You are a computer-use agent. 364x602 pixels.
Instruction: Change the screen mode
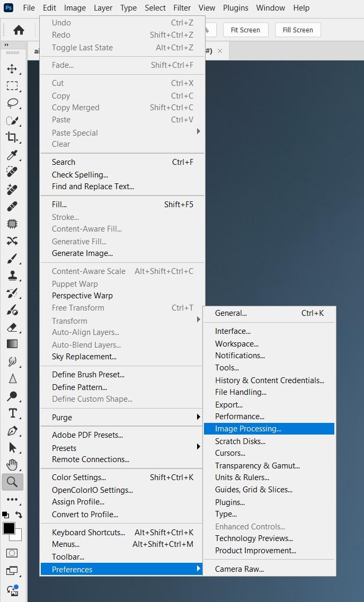tap(12, 571)
